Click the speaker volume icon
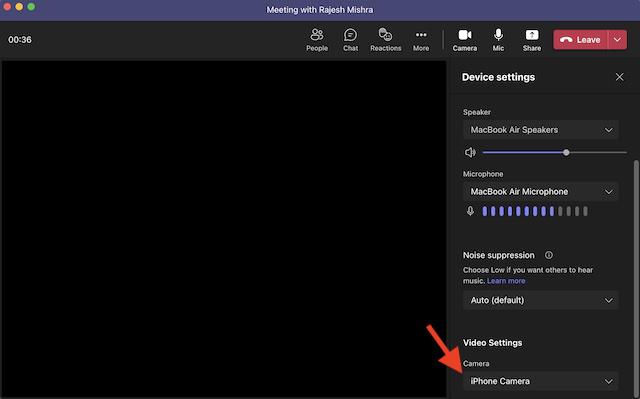This screenshot has height=399, width=640. 470,153
